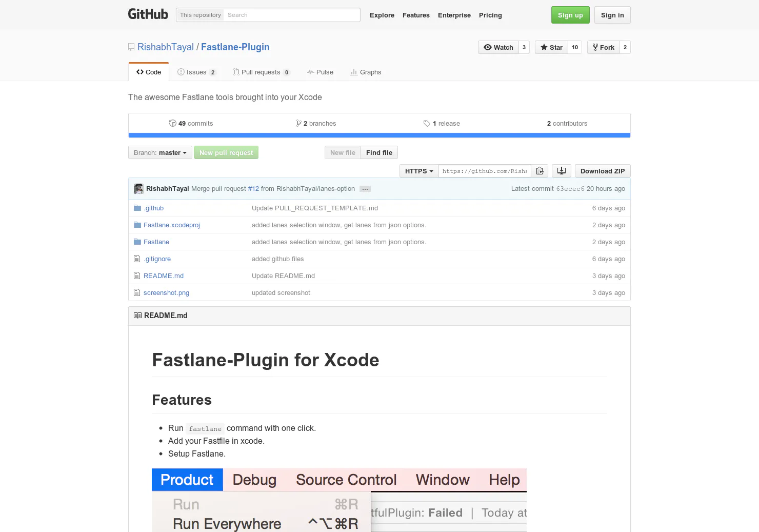The image size is (759, 532).
Task: Open Features in top navigation
Action: click(x=416, y=15)
